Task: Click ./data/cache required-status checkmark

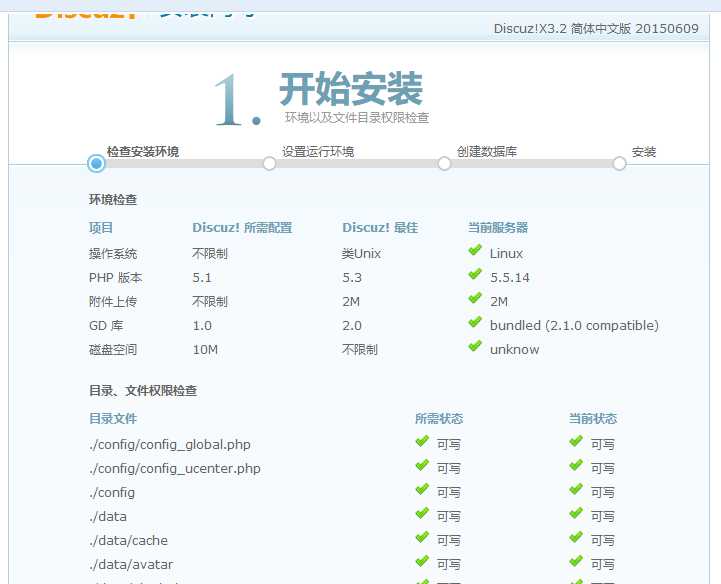Action: coord(422,537)
